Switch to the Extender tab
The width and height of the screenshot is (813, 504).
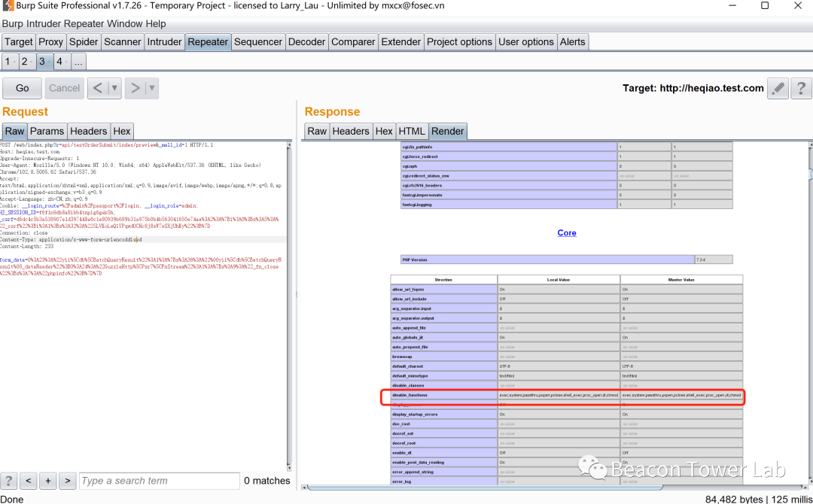[x=400, y=42]
